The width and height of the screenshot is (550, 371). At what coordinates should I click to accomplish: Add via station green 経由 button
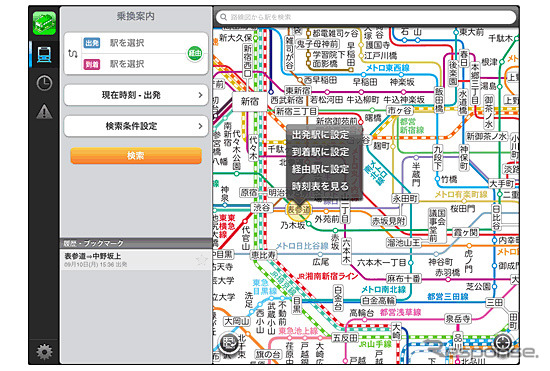(x=195, y=53)
